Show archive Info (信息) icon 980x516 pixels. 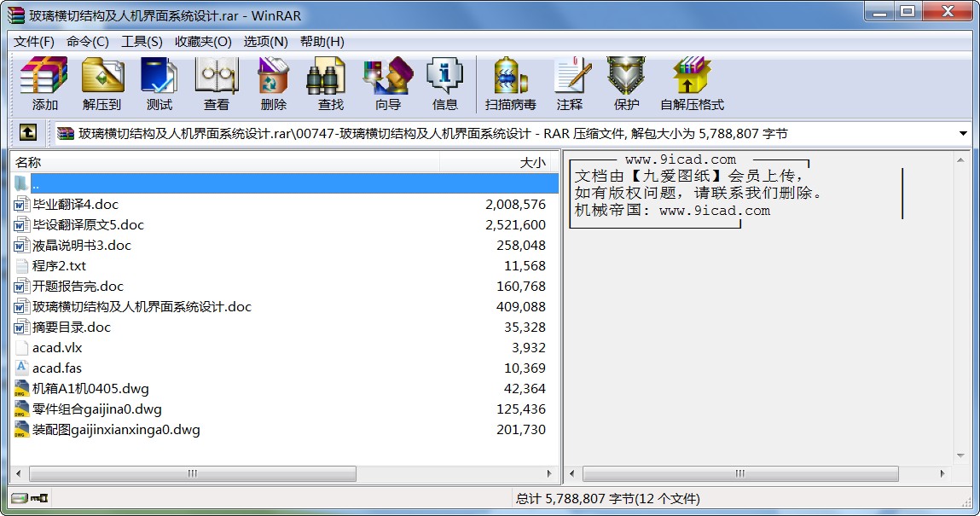pos(444,77)
